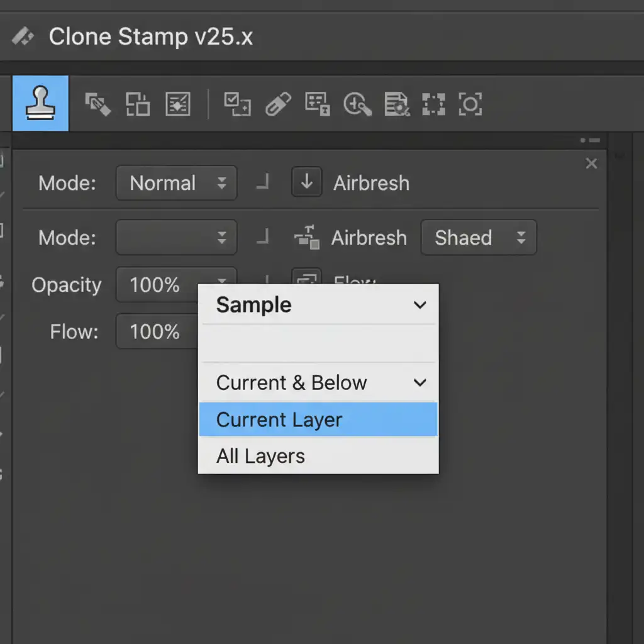Select the Current & Below option
644x644 pixels.
click(318, 382)
